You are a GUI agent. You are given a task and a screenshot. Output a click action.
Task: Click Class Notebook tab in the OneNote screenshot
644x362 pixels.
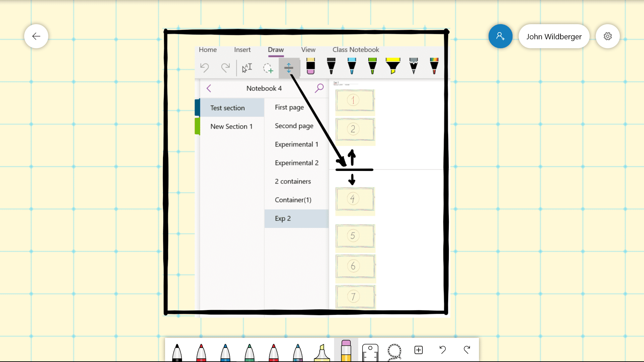[x=356, y=50]
